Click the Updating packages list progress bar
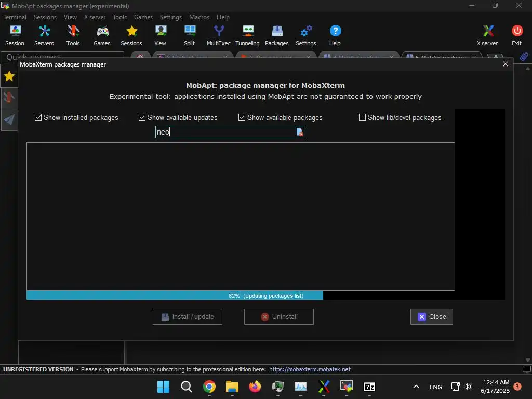This screenshot has width=532, height=399. (265, 296)
